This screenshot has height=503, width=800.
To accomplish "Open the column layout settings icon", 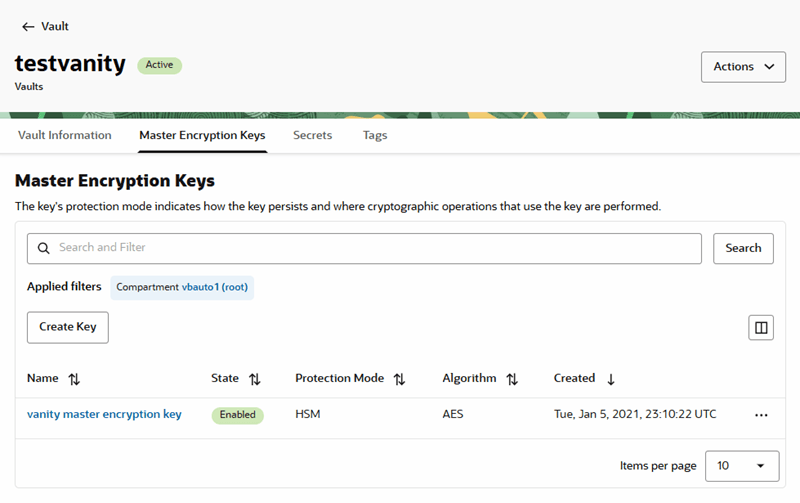I will tap(761, 328).
